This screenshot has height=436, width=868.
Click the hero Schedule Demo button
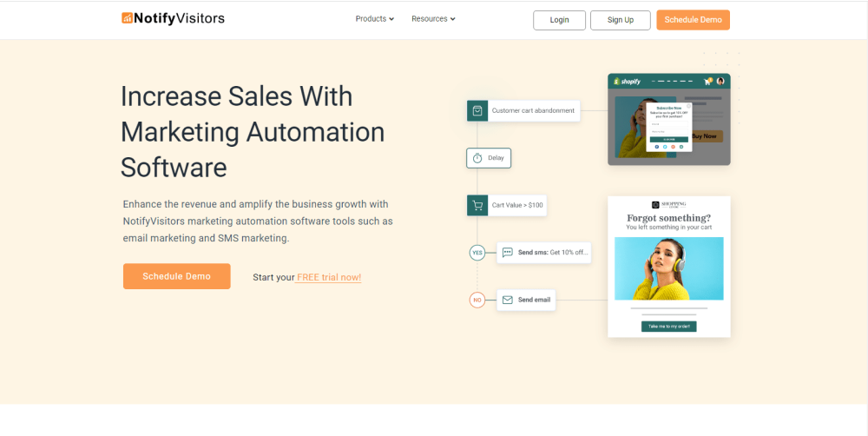(176, 276)
